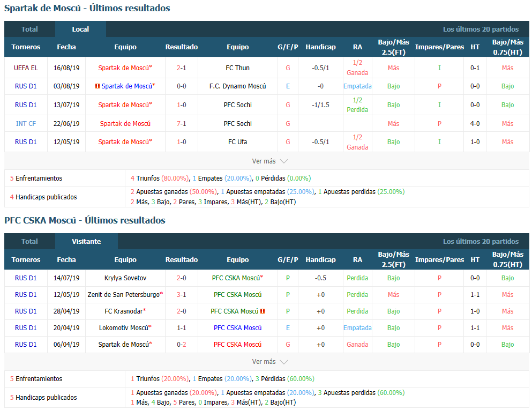Image resolution: width=532 pixels, height=410 pixels.
Task: Expand Ver más under the Spartak results table
Action: click(x=269, y=161)
